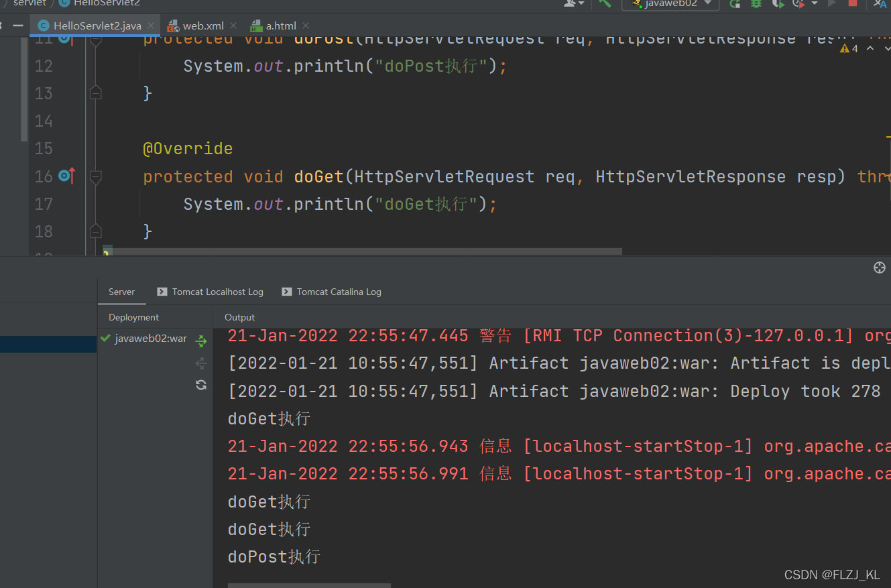Click the console log line timestamped 22:55:56.943
Viewport: 891px width, 588px height.
559,446
